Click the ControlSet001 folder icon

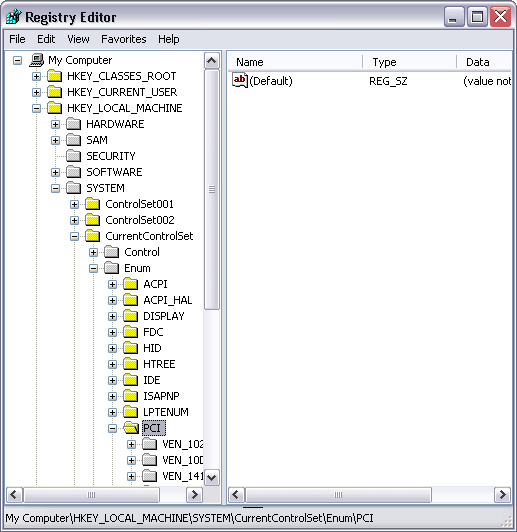pyautogui.click(x=92, y=204)
